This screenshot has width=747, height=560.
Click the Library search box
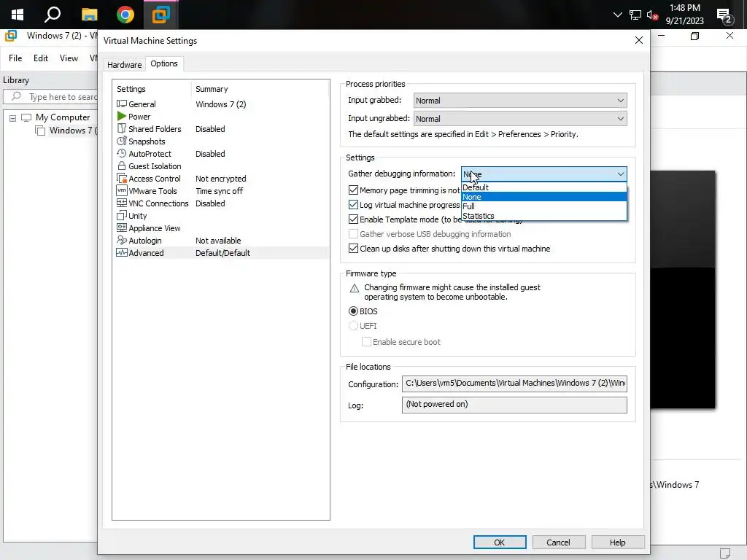tap(51, 97)
